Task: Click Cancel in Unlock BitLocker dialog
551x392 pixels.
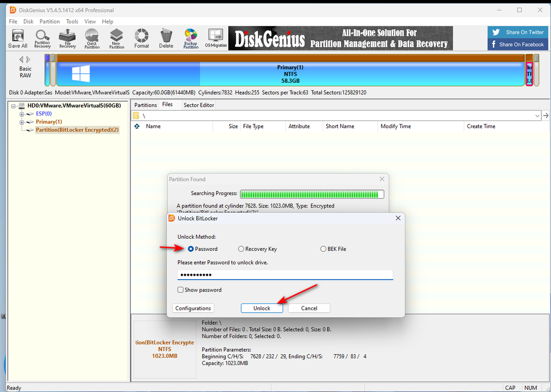Action: coord(309,308)
